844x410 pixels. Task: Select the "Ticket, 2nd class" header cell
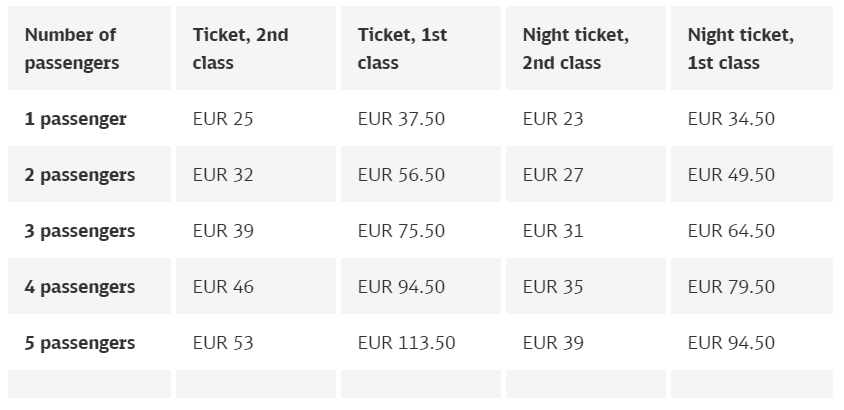point(240,49)
